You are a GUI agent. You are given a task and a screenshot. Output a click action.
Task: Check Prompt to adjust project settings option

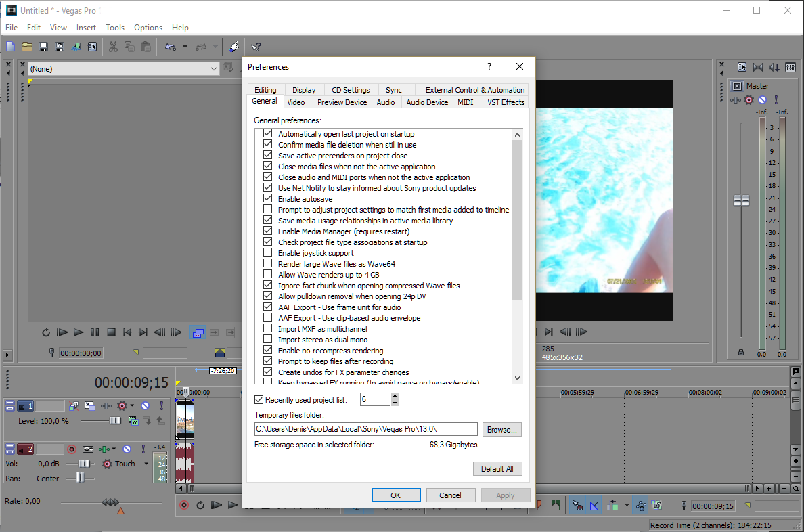[267, 209]
